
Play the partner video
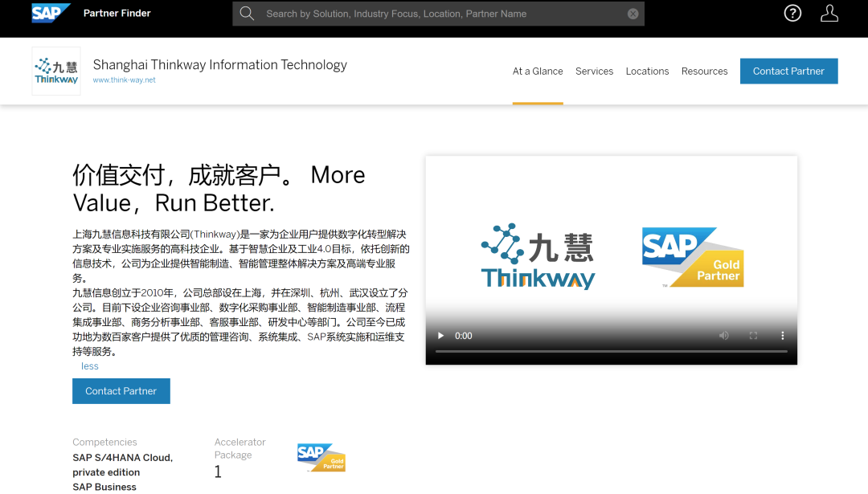point(440,336)
